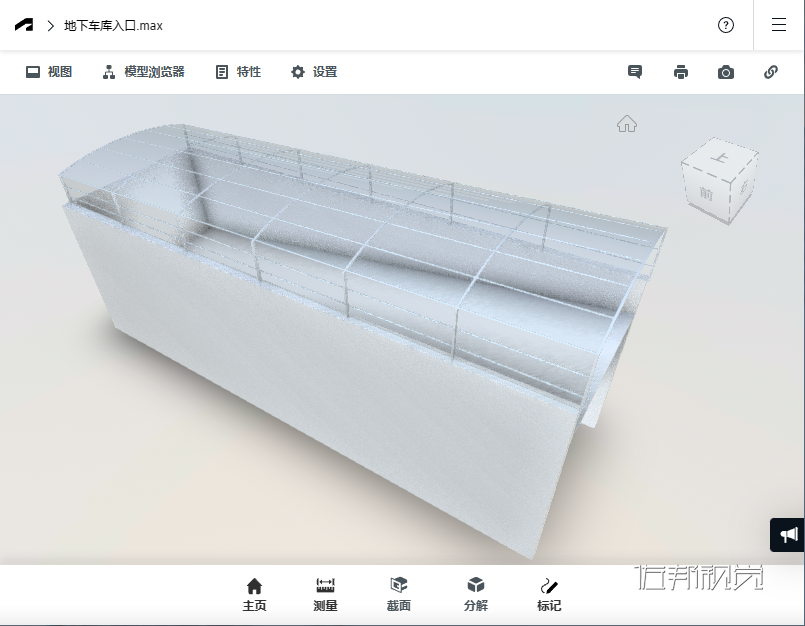Select the 测量 measure tool
The image size is (805, 626).
[x=325, y=594]
